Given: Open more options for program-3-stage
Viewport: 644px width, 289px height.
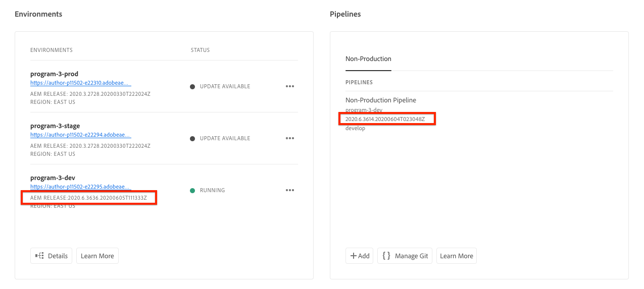Looking at the screenshot, I should pyautogui.click(x=289, y=138).
